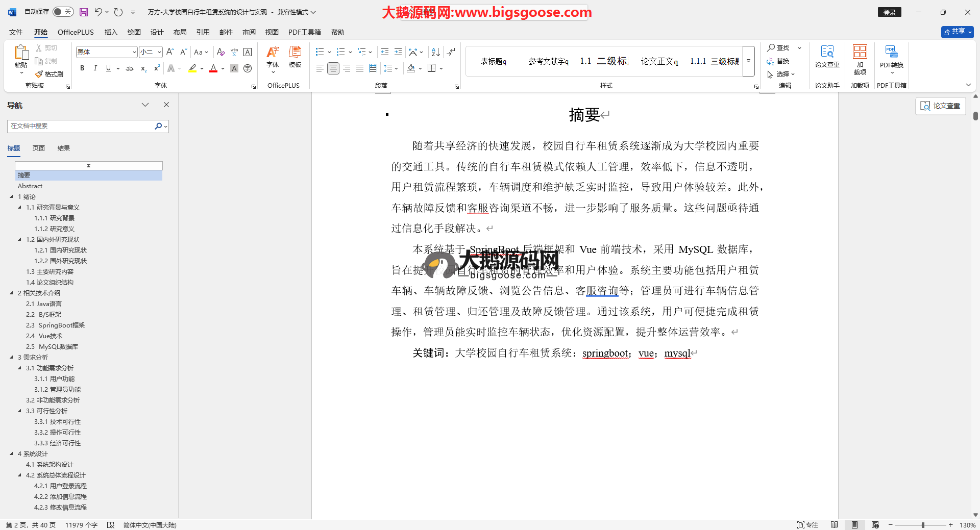
Task: Switch to the 页面 navigation tab
Action: coord(39,148)
